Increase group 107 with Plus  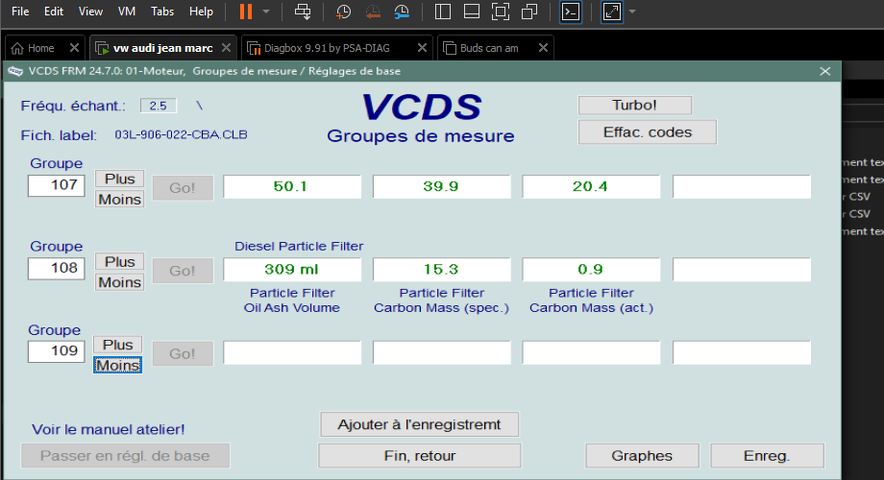[x=120, y=179]
